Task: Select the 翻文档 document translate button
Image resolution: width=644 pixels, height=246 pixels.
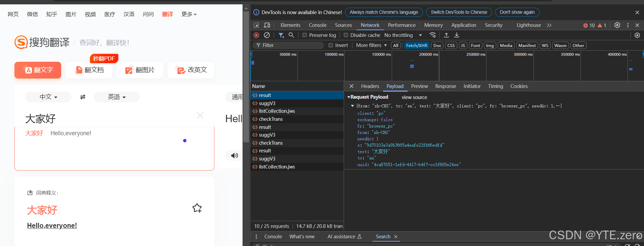Action: tap(89, 70)
